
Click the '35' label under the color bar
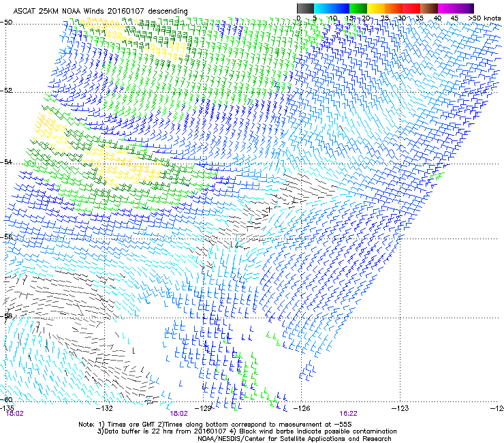(420, 18)
